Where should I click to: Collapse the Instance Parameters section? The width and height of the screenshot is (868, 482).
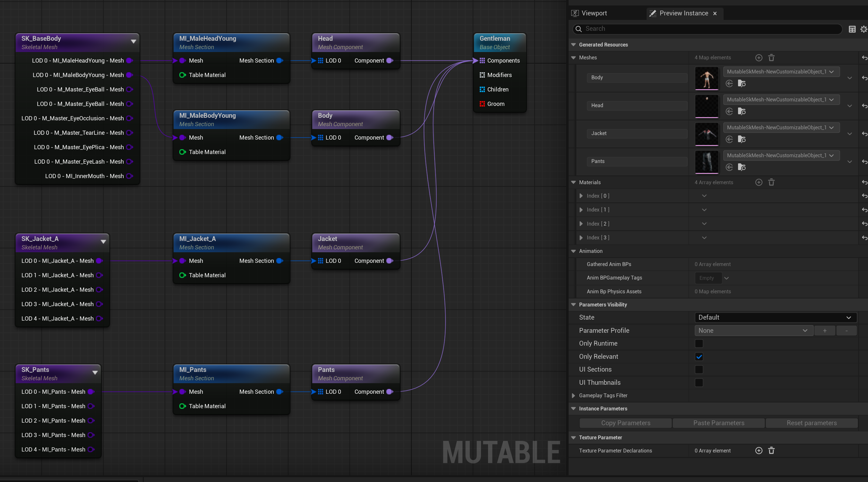click(x=573, y=409)
